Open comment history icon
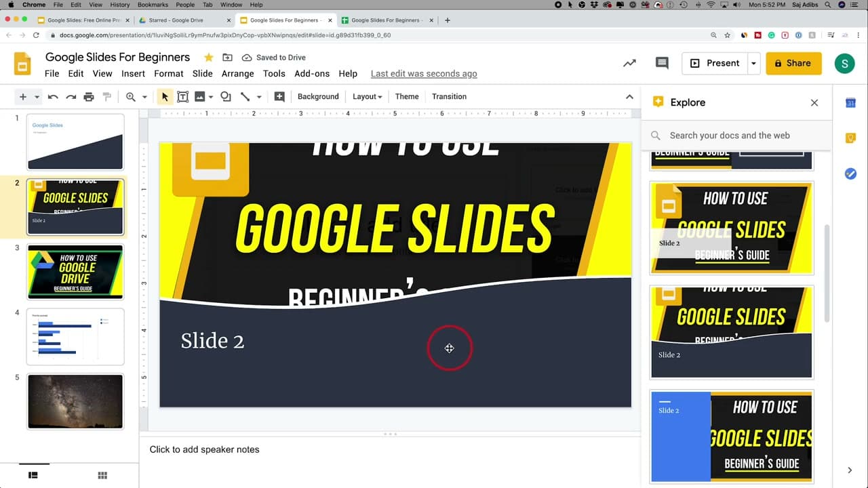 point(662,63)
